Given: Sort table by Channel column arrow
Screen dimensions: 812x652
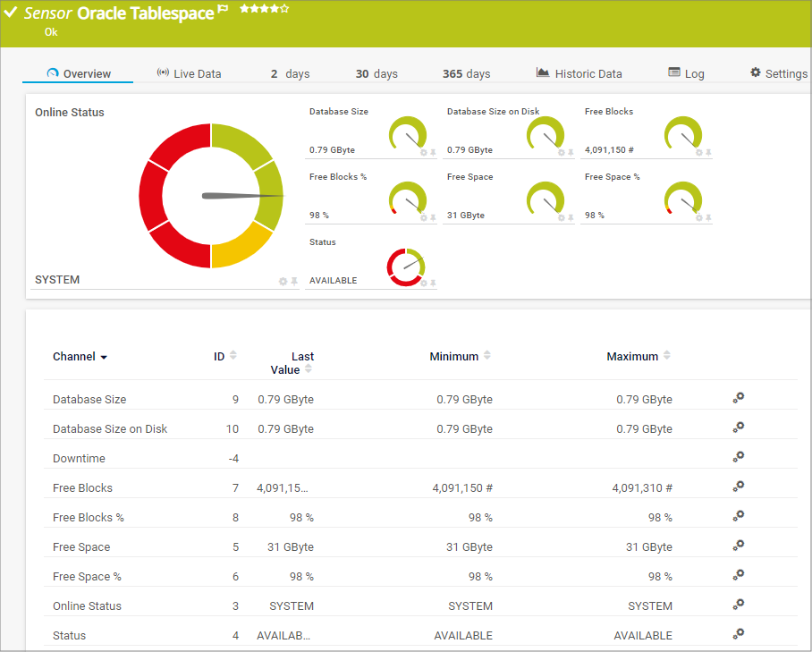Looking at the screenshot, I should pyautogui.click(x=104, y=358).
